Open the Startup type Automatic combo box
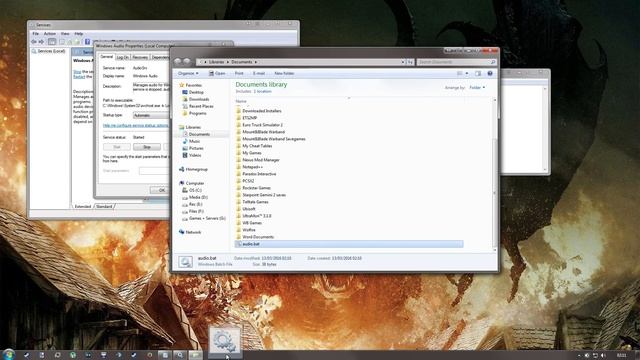Image resolution: width=640 pixels, height=360 pixels. tap(151, 116)
